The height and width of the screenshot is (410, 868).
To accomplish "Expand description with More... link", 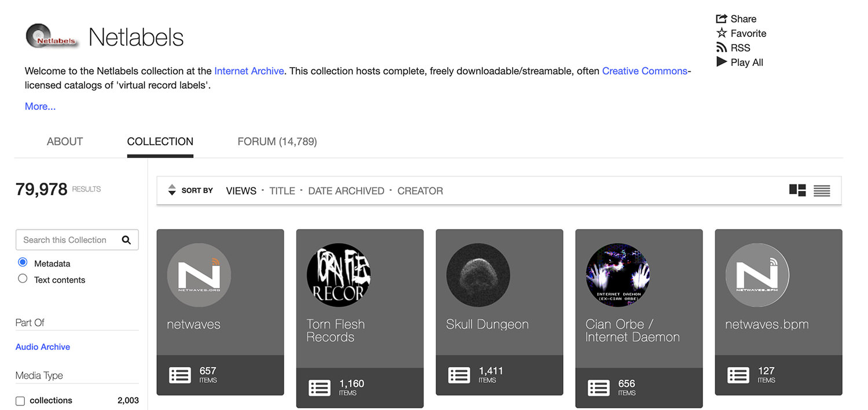I will (x=40, y=106).
